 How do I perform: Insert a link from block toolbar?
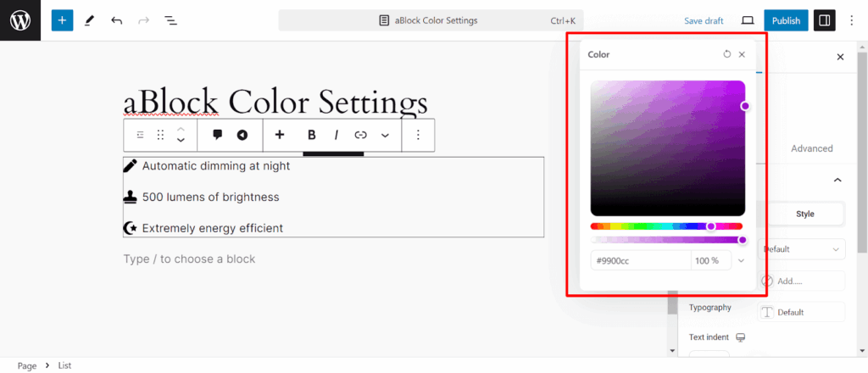pyautogui.click(x=361, y=135)
